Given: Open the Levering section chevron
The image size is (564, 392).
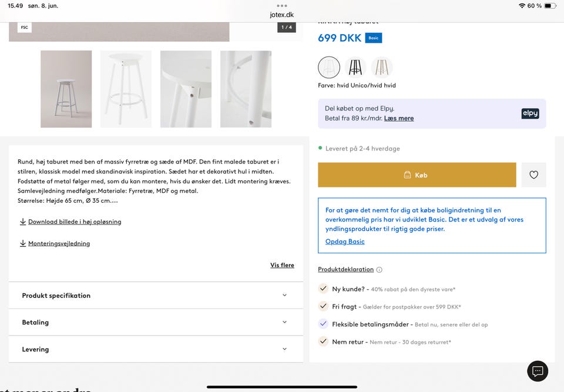Looking at the screenshot, I should [x=284, y=349].
